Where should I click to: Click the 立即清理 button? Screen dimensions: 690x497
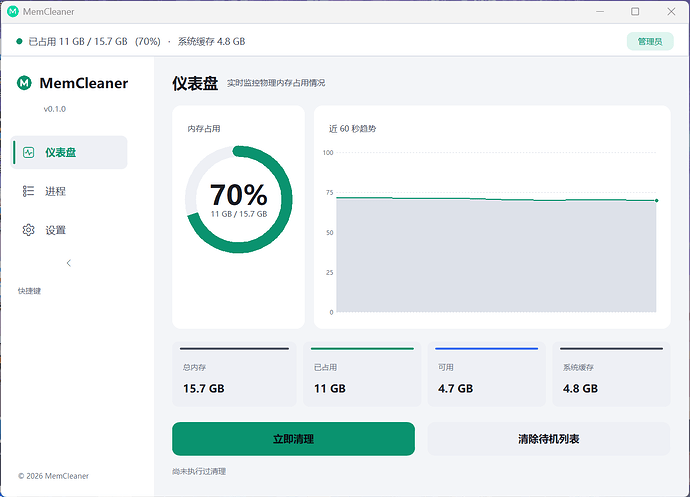click(293, 439)
